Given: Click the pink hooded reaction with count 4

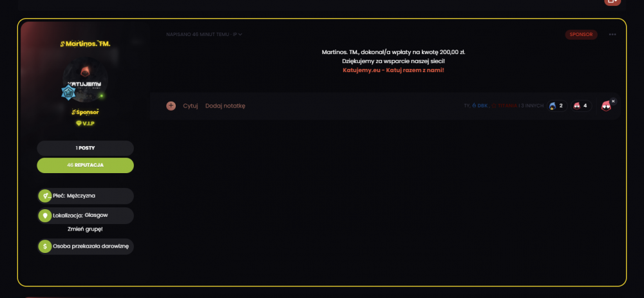Looking at the screenshot, I should [x=581, y=106].
